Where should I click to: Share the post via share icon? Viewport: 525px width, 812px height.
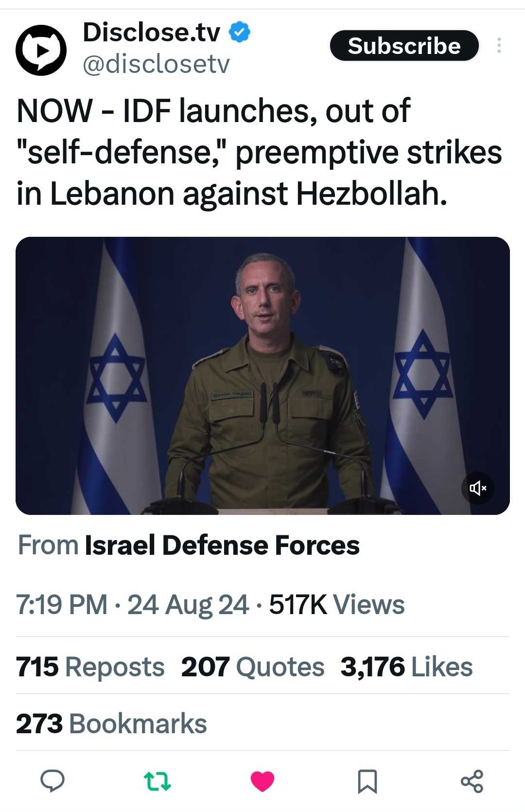click(472, 781)
